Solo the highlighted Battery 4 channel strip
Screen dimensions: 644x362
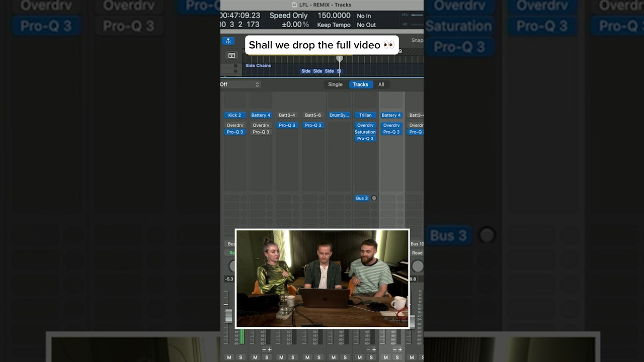coord(397,357)
